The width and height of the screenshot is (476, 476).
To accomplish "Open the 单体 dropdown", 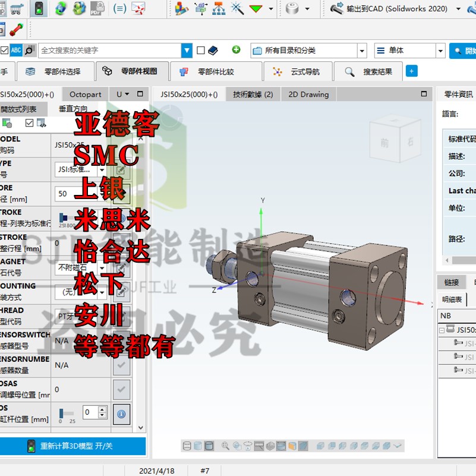I will (x=440, y=51).
